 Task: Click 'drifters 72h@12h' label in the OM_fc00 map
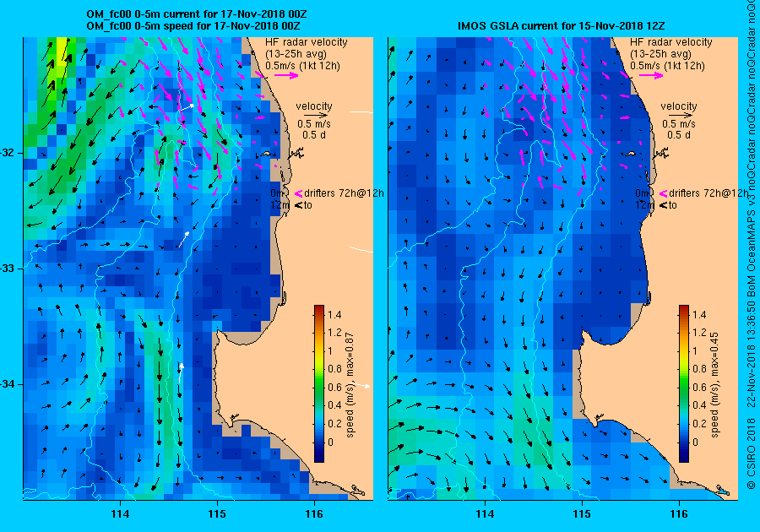(345, 193)
